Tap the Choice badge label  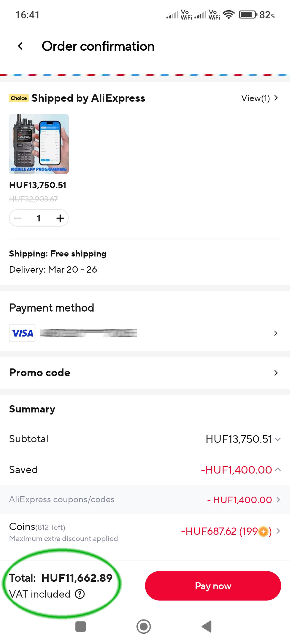(x=19, y=98)
